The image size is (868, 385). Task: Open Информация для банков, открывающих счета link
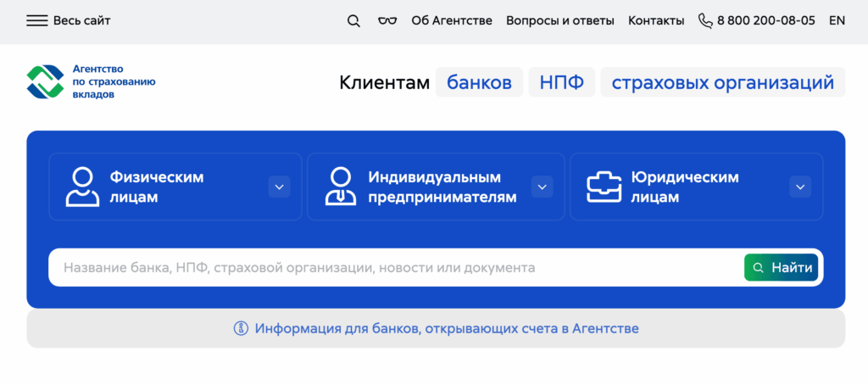(x=447, y=328)
